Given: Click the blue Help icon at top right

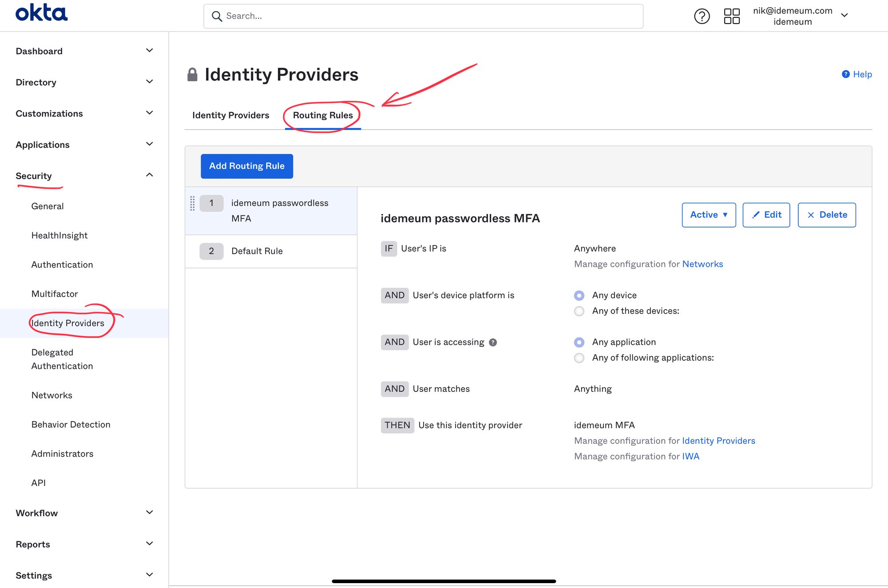Looking at the screenshot, I should click(x=846, y=74).
